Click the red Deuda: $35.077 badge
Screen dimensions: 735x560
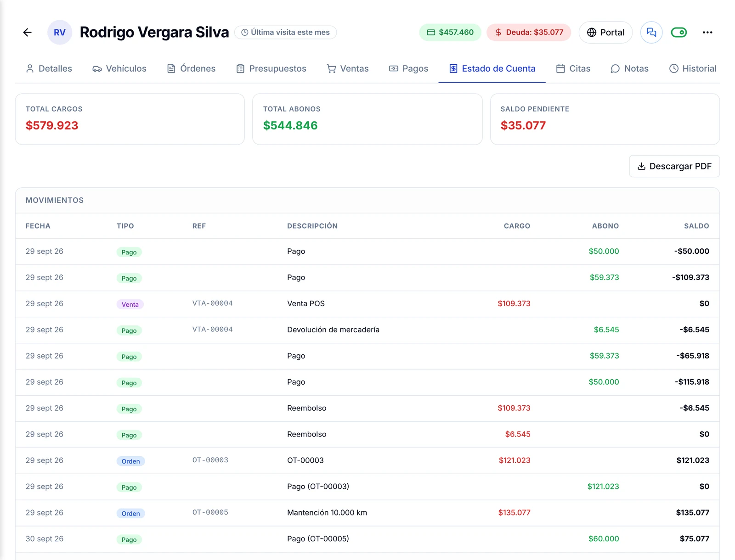point(529,32)
